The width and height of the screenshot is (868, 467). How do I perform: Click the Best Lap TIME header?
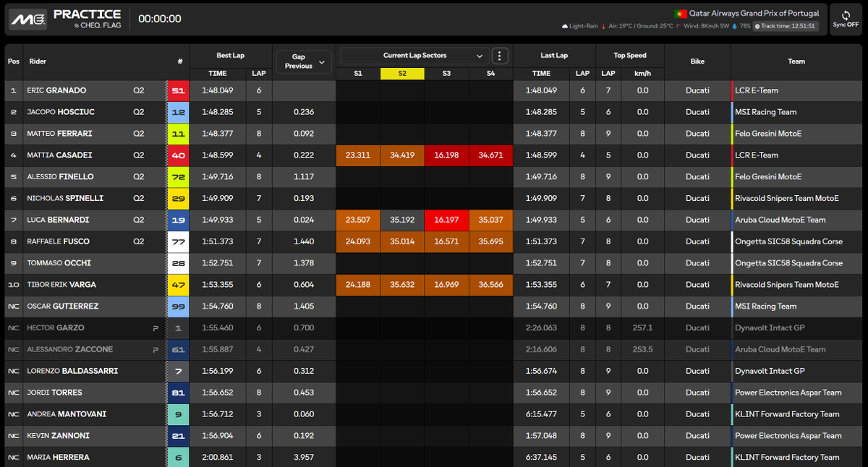[x=217, y=74]
